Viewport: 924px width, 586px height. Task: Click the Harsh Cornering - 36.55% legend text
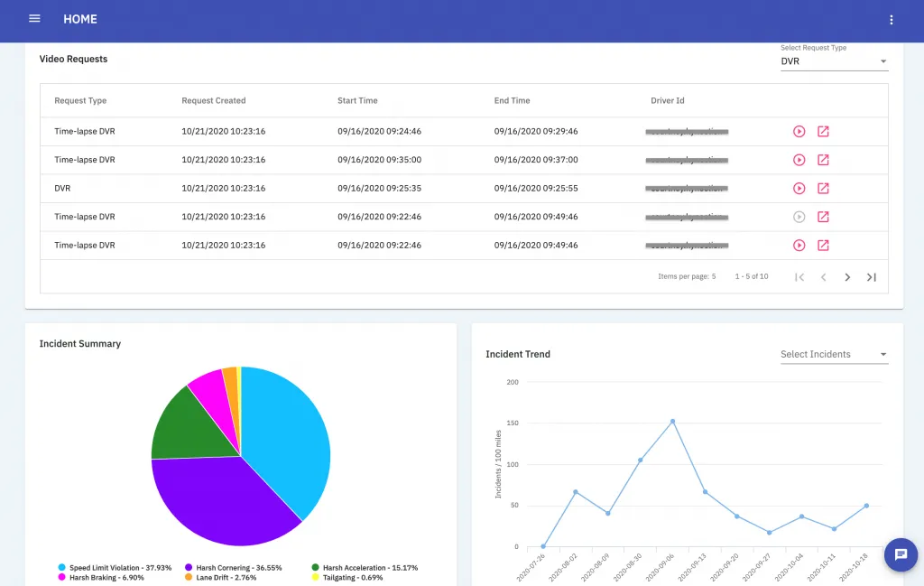239,568
